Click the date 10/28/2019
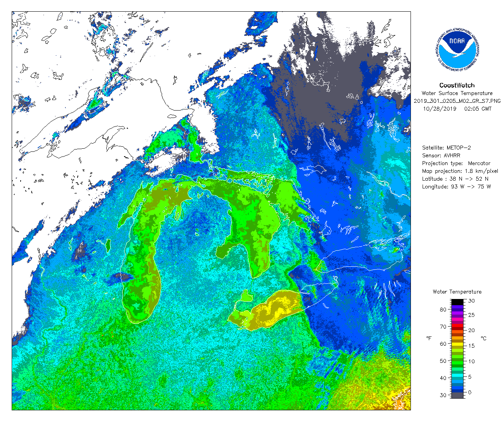Viewport: 504px width, 422px height. coord(439,109)
